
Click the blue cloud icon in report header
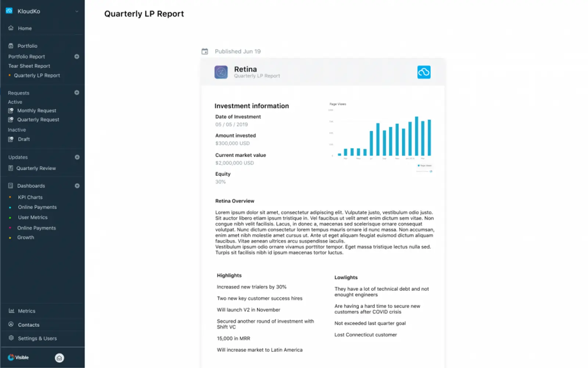[424, 72]
